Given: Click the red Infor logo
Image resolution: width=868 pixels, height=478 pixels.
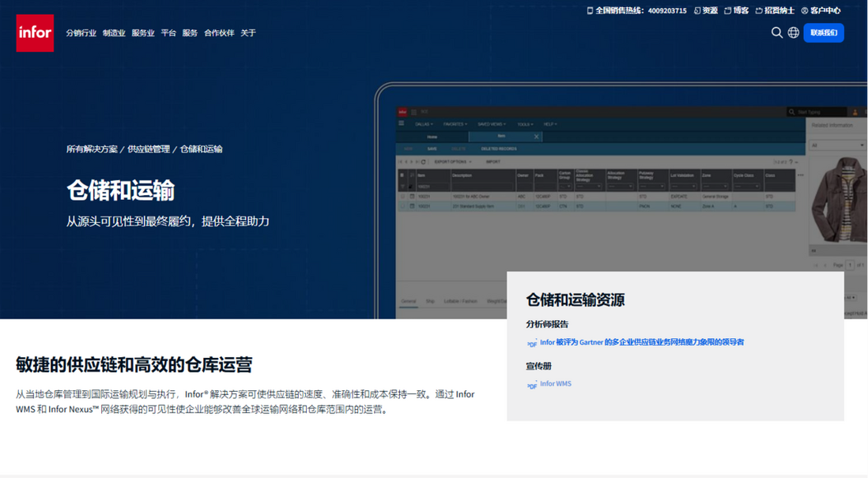Looking at the screenshot, I should [35, 33].
